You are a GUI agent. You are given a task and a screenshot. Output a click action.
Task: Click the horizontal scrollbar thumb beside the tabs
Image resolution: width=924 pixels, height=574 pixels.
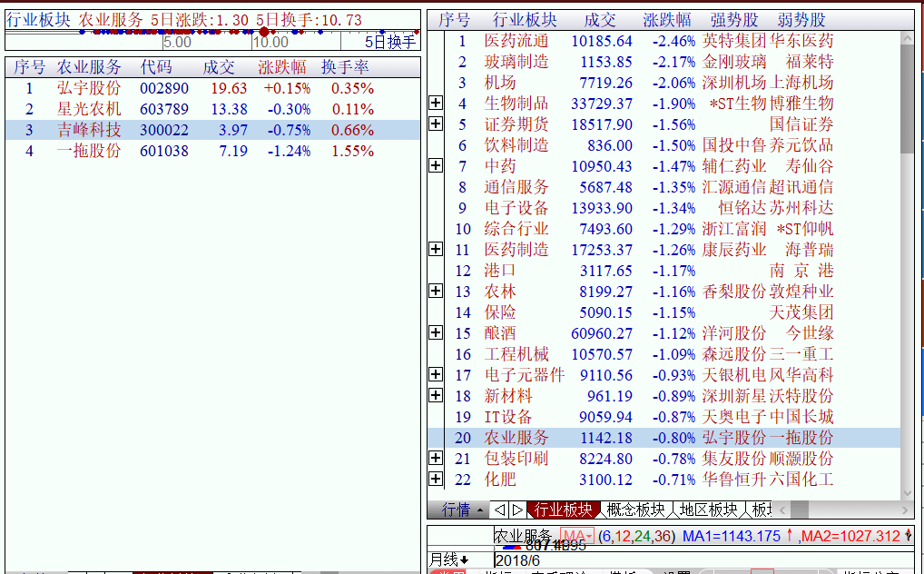click(x=799, y=510)
